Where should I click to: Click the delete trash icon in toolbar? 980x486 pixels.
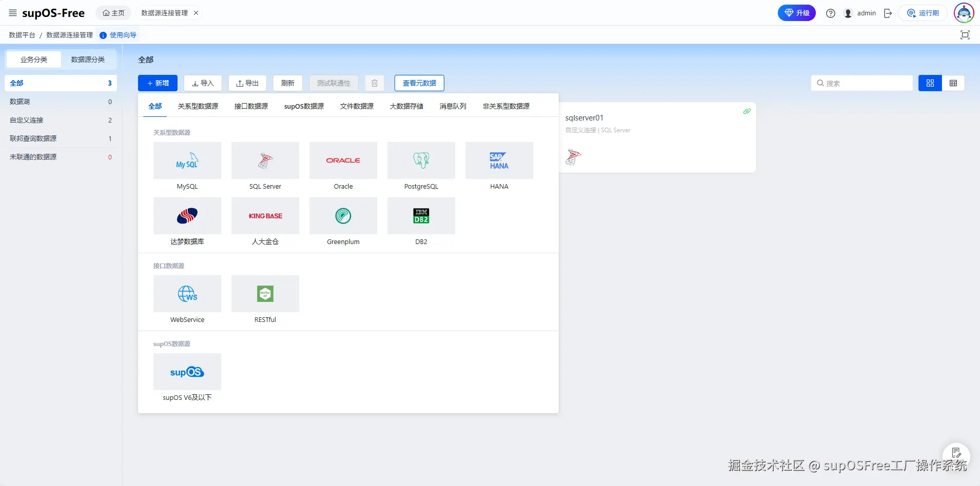pos(375,83)
